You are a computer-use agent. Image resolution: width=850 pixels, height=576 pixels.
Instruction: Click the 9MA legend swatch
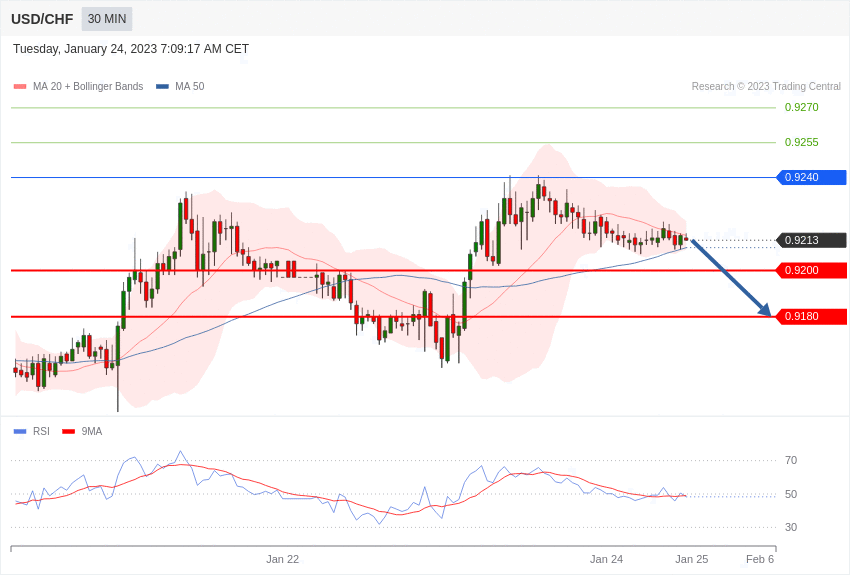pyautogui.click(x=68, y=431)
